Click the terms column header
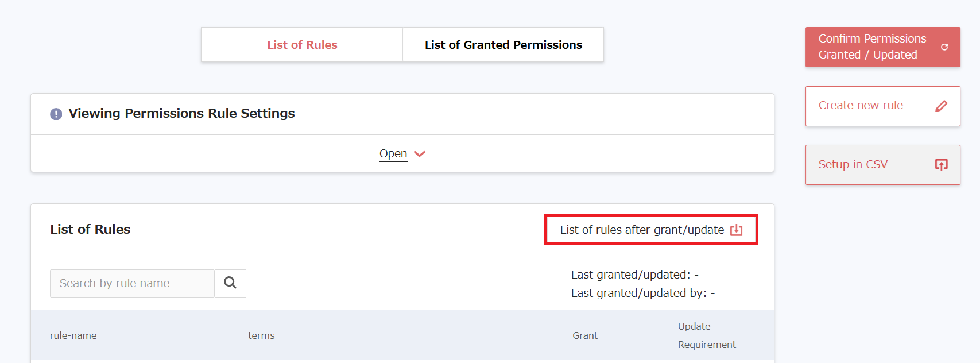980x363 pixels. (261, 335)
